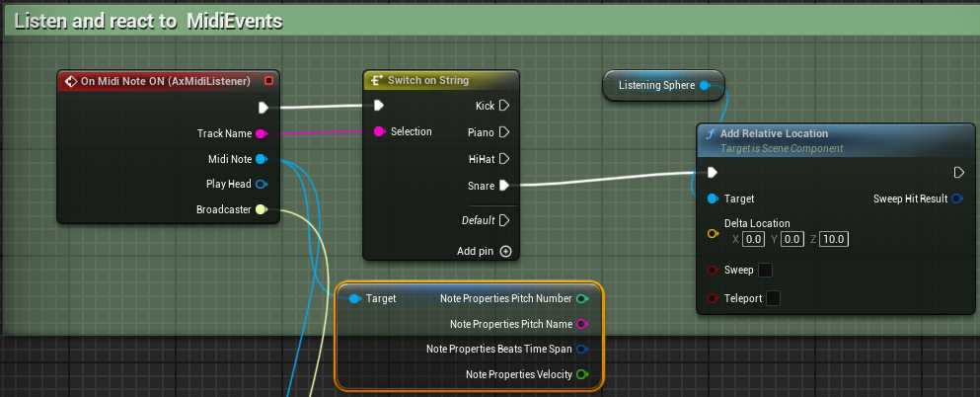Click exec output pin of On Midi Note ON
The width and height of the screenshot is (980, 397).
pyautogui.click(x=264, y=108)
